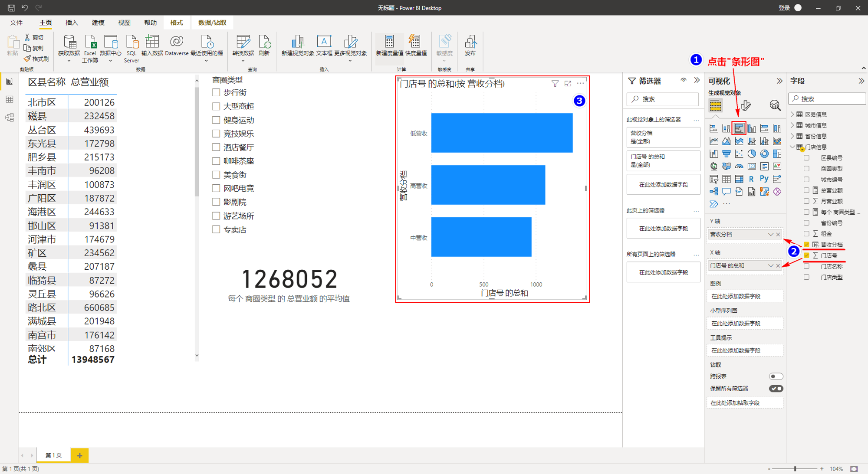Viewport: 868px width, 474px height.
Task: Check the 商圈类型 field checkbox
Action: tap(806, 169)
